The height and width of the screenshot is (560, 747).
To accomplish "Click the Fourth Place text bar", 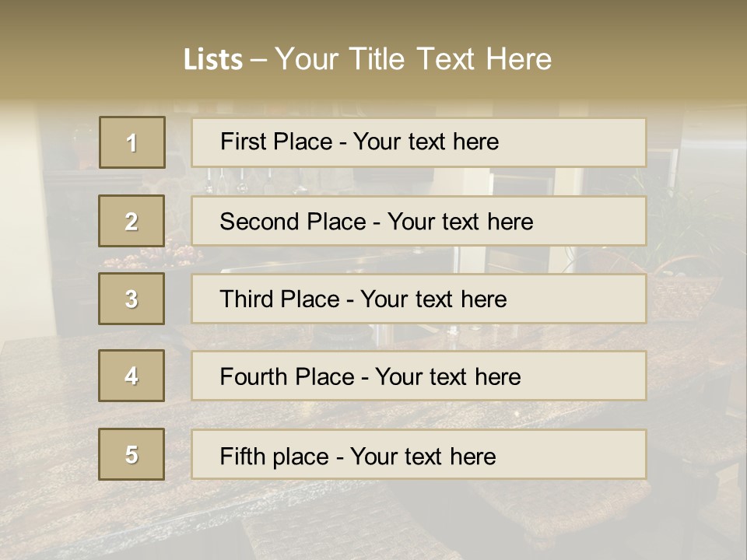I will (x=419, y=376).
